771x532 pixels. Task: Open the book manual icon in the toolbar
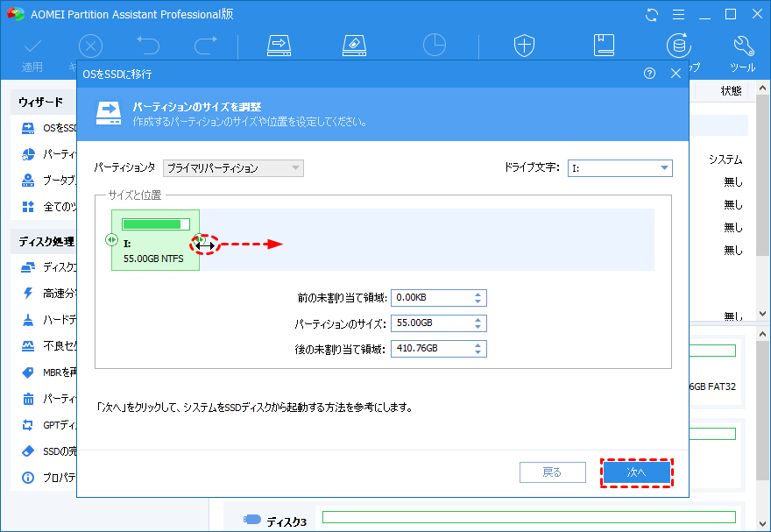(604, 46)
